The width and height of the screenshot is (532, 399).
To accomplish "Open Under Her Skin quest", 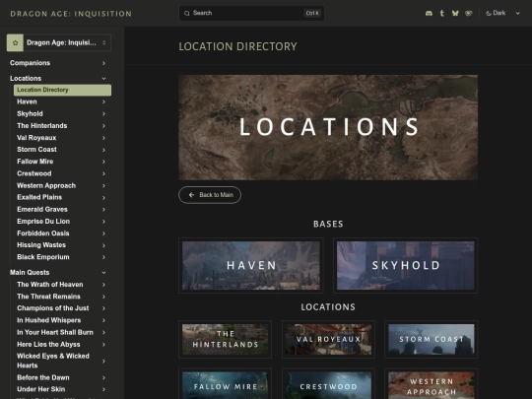I will [x=41, y=389].
